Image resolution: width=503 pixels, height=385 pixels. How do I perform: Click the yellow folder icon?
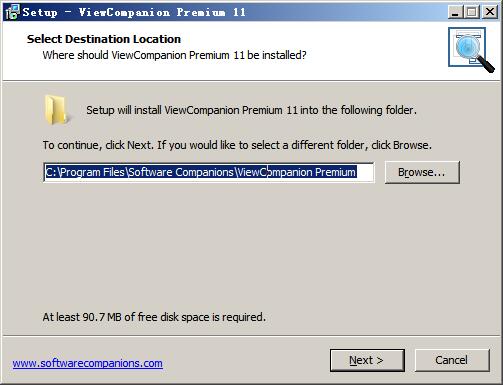coord(57,110)
